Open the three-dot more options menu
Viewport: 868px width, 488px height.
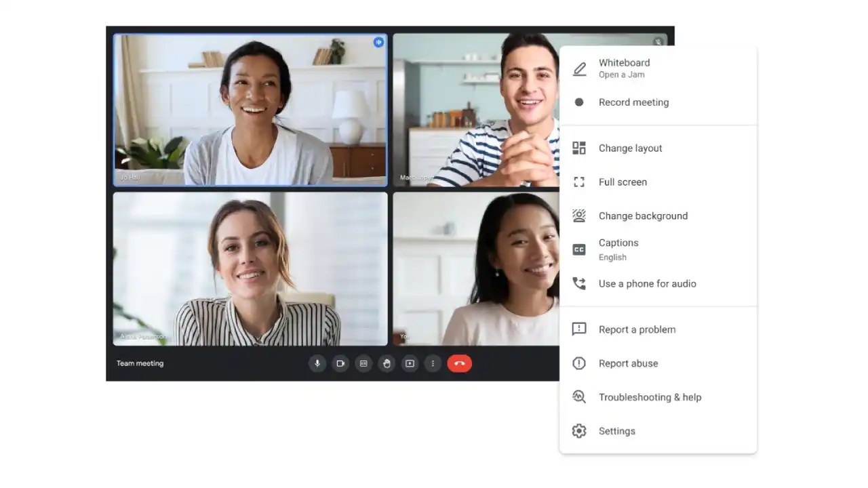coord(433,363)
